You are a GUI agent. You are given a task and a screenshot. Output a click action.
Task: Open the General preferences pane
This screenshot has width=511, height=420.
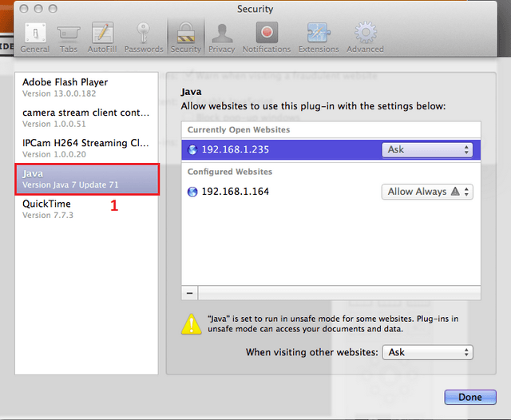coord(35,38)
